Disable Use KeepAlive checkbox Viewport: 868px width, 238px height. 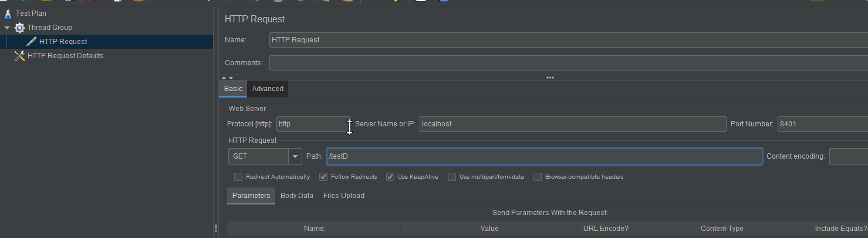pos(390,177)
